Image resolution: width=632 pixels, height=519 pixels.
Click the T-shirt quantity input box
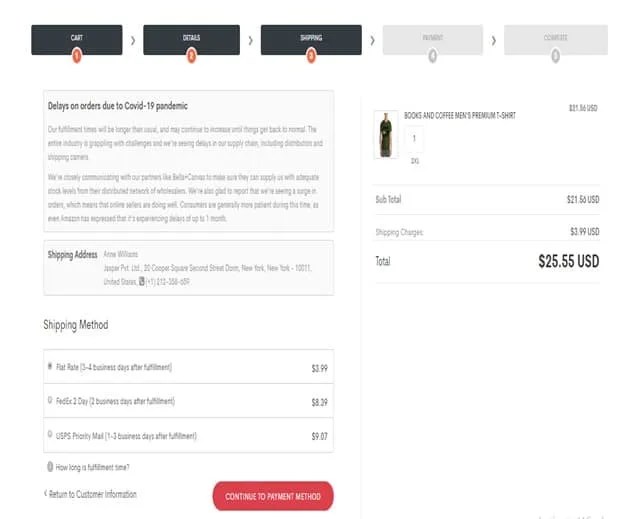[x=414, y=139]
